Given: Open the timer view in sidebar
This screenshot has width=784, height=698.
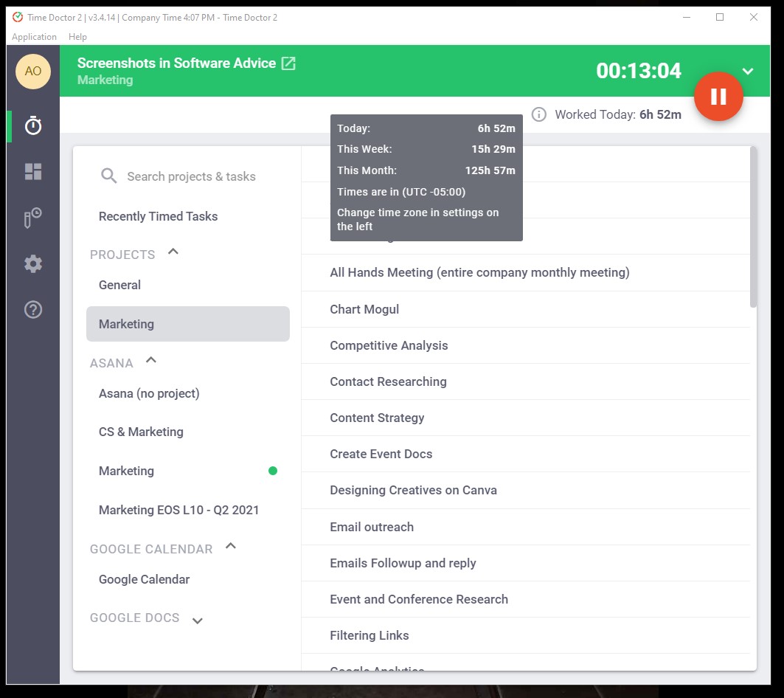Looking at the screenshot, I should click(33, 125).
